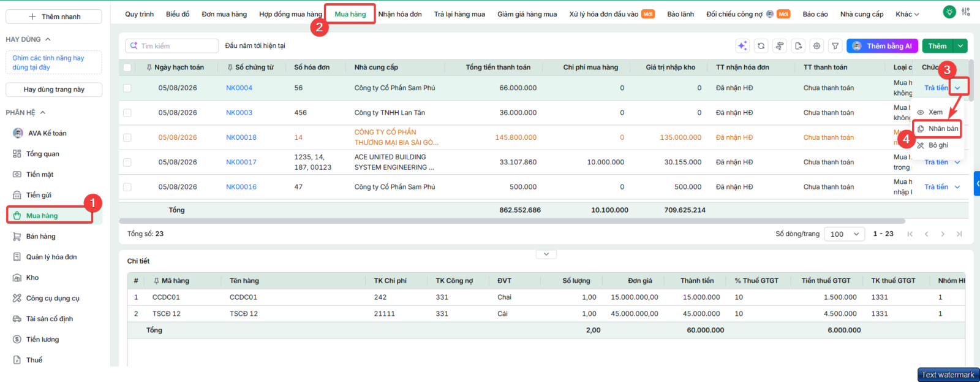Pin the Ngày hạch toán column
This screenshot has height=382, width=980.
pyautogui.click(x=149, y=67)
